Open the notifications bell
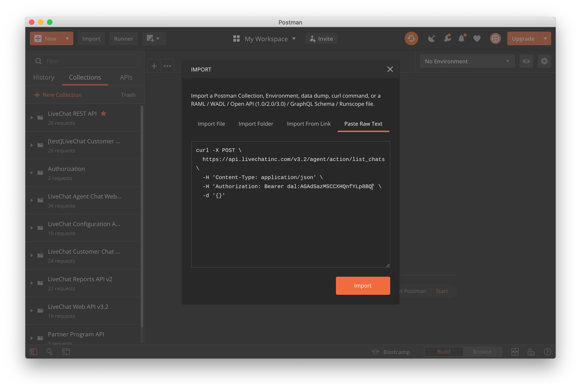 462,38
